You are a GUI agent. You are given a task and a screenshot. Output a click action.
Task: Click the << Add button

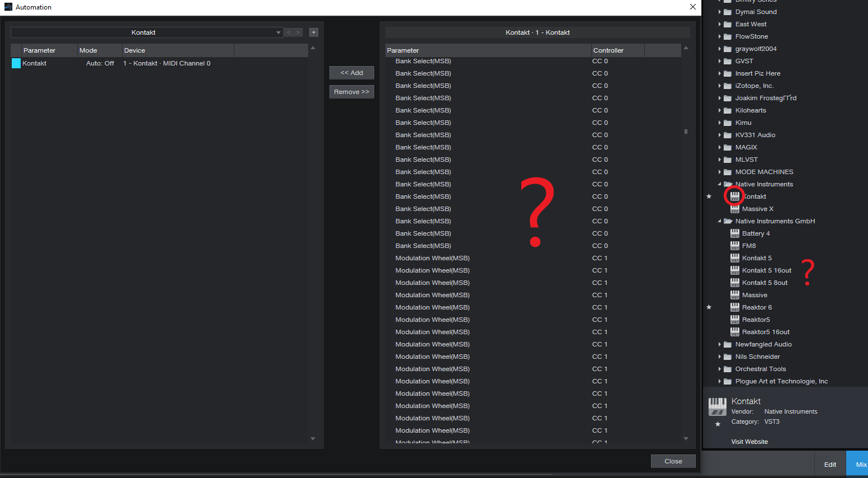coord(352,73)
